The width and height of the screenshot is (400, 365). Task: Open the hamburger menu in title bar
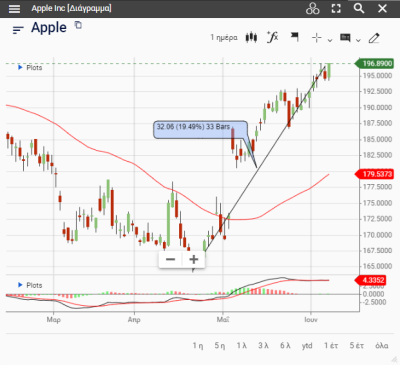14,9
